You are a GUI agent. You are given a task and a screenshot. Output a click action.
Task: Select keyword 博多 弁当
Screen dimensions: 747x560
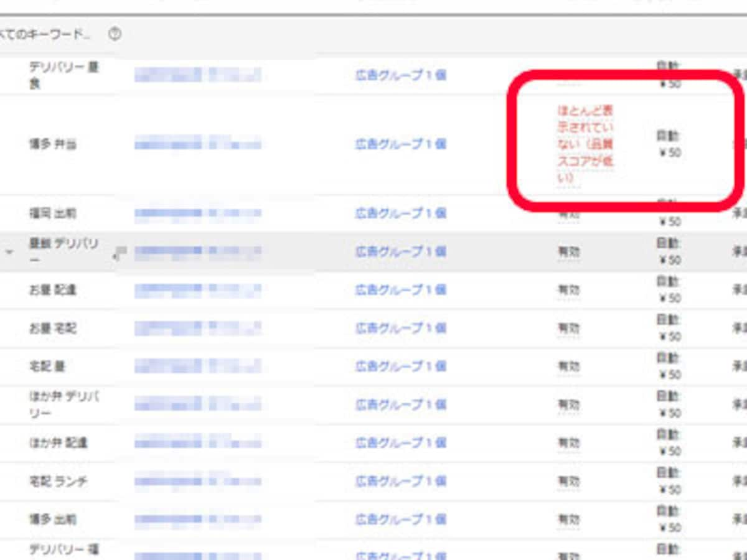point(54,144)
